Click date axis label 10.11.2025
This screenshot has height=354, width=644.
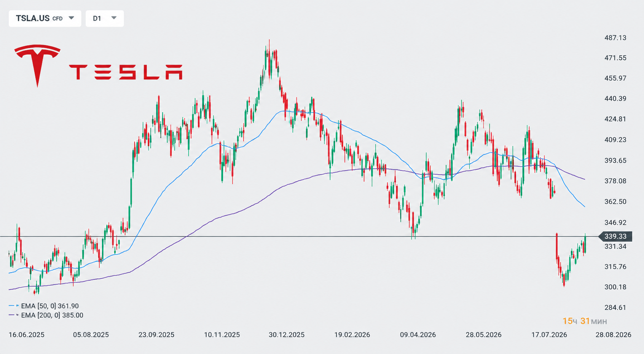click(222, 335)
